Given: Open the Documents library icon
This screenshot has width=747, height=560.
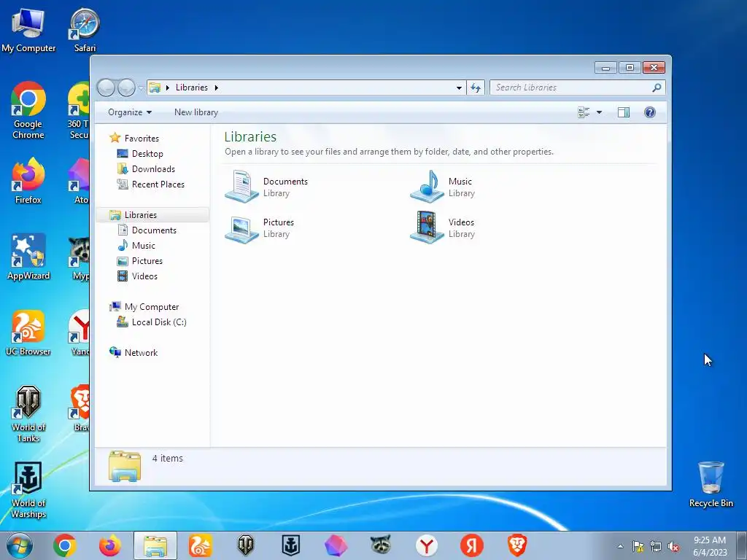Looking at the screenshot, I should tap(242, 187).
